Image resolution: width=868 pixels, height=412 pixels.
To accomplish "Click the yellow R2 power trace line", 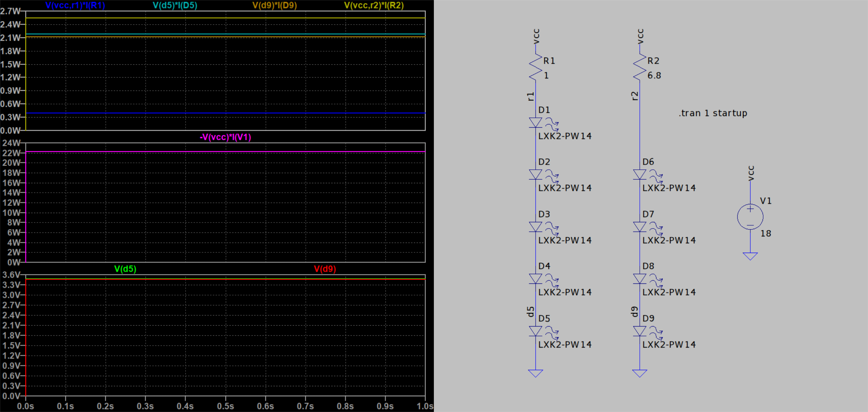I will (x=225, y=18).
